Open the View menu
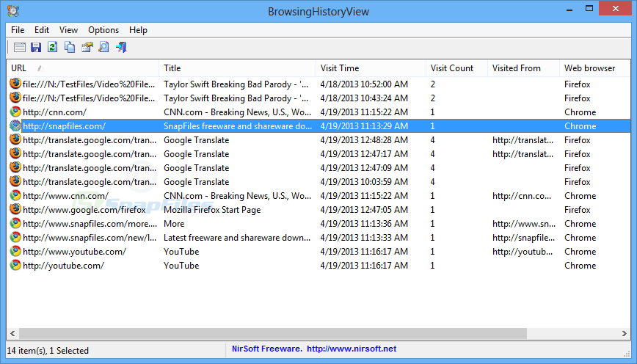The height and width of the screenshot is (364, 637). click(68, 30)
